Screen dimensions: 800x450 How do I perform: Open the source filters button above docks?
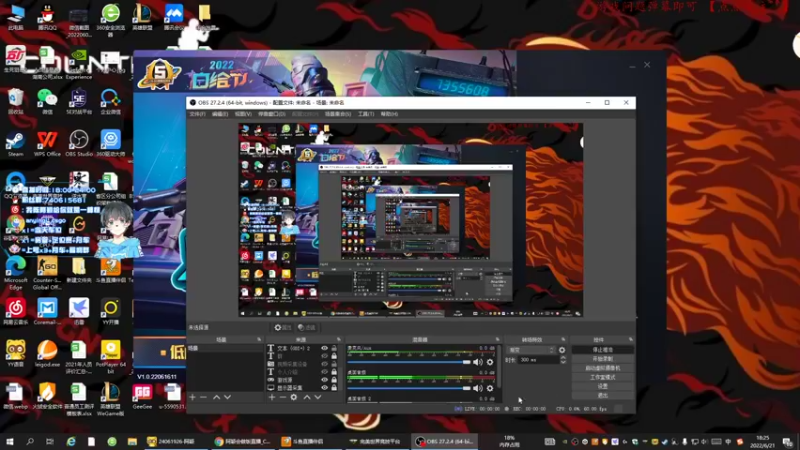point(307,328)
